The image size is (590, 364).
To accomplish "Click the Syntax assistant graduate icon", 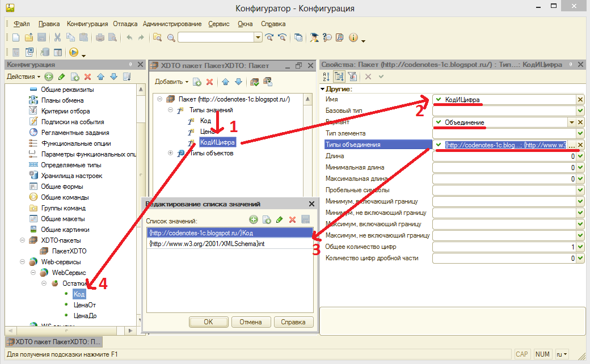I will pos(314,37).
